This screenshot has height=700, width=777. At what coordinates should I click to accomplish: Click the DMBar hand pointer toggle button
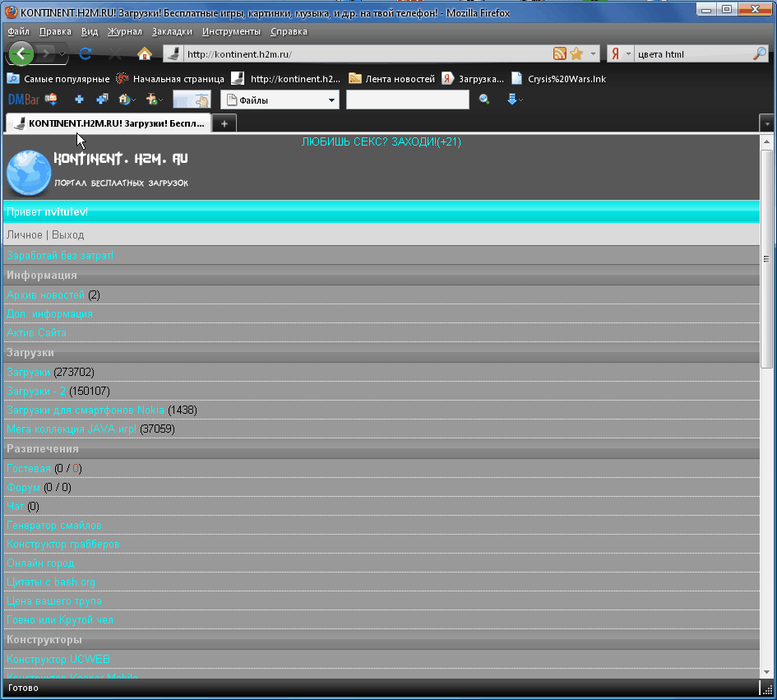(x=192, y=100)
